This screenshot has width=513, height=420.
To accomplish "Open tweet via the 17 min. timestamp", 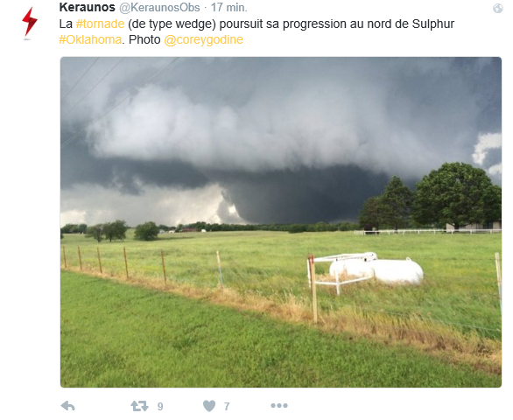I will point(229,8).
